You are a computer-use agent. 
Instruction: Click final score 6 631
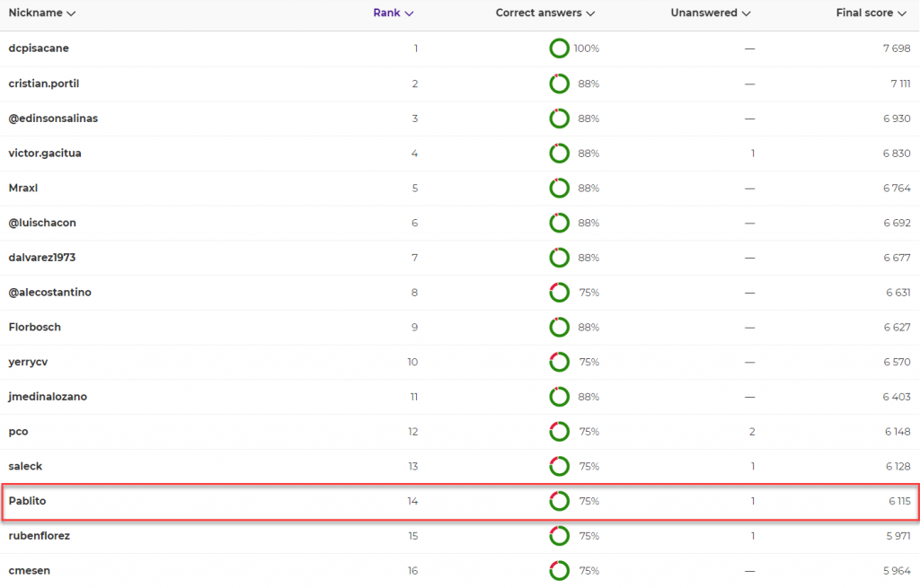click(898, 293)
